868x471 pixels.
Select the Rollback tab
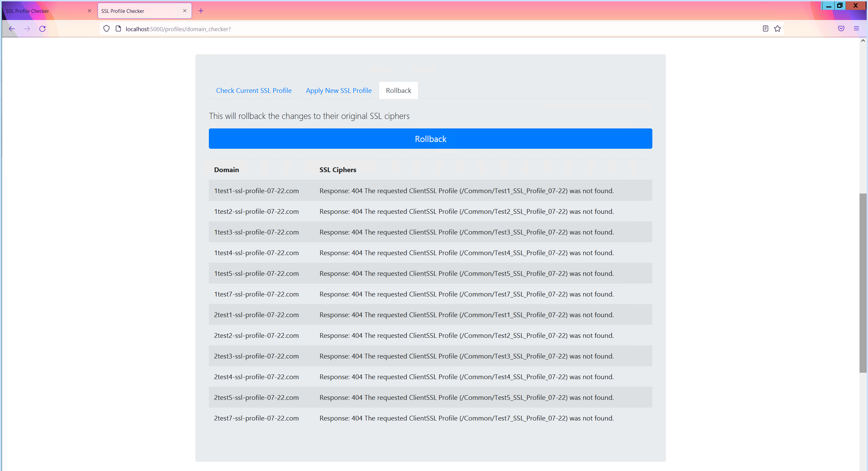pos(398,90)
